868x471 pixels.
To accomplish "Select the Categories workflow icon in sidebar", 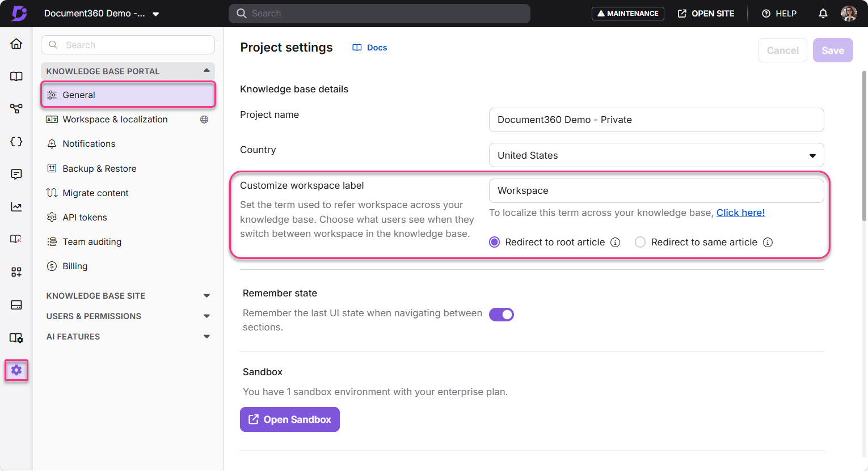I will point(16,108).
